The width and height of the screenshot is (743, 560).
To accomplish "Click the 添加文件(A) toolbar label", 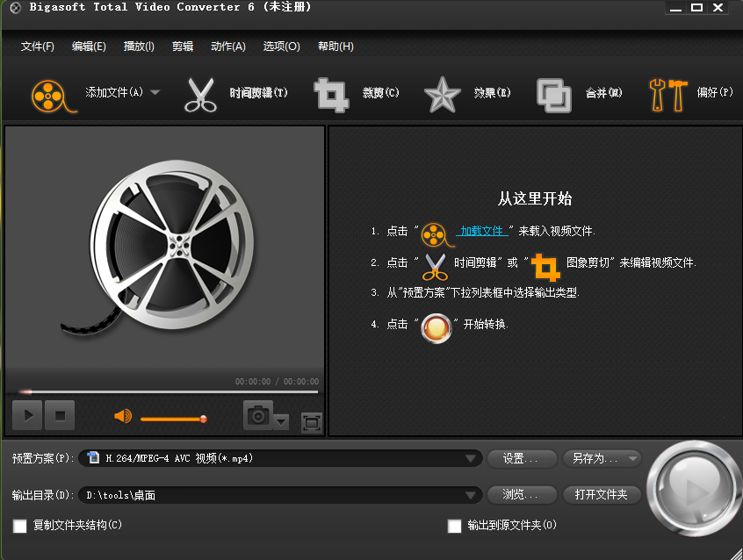I will (x=114, y=92).
